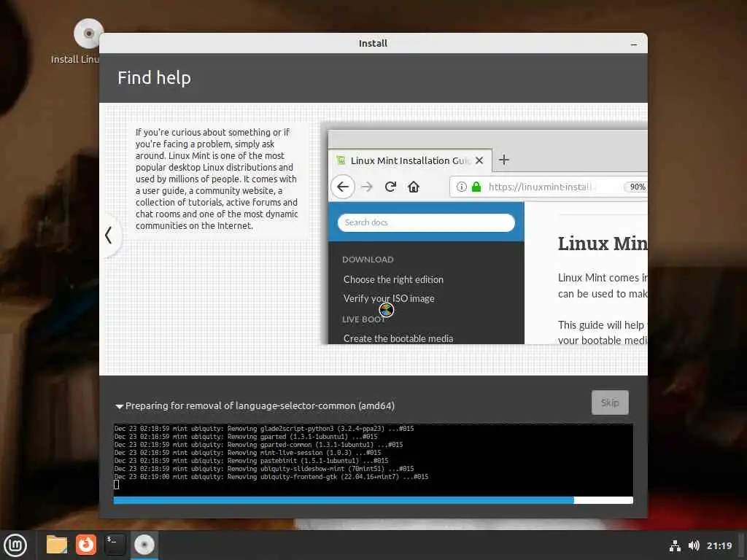This screenshot has width=747, height=560.
Task: Click the Search docs field
Action: point(426,222)
